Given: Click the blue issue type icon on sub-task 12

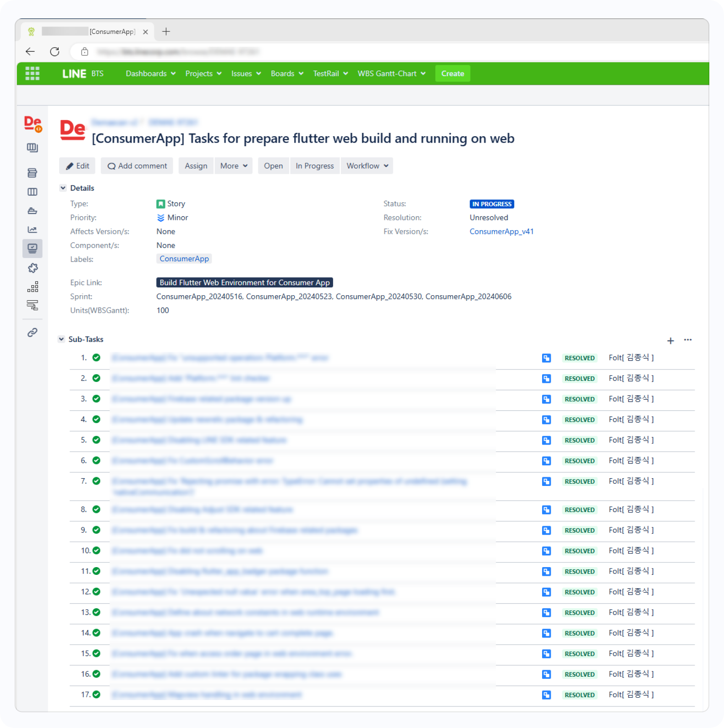Looking at the screenshot, I should coord(546,592).
